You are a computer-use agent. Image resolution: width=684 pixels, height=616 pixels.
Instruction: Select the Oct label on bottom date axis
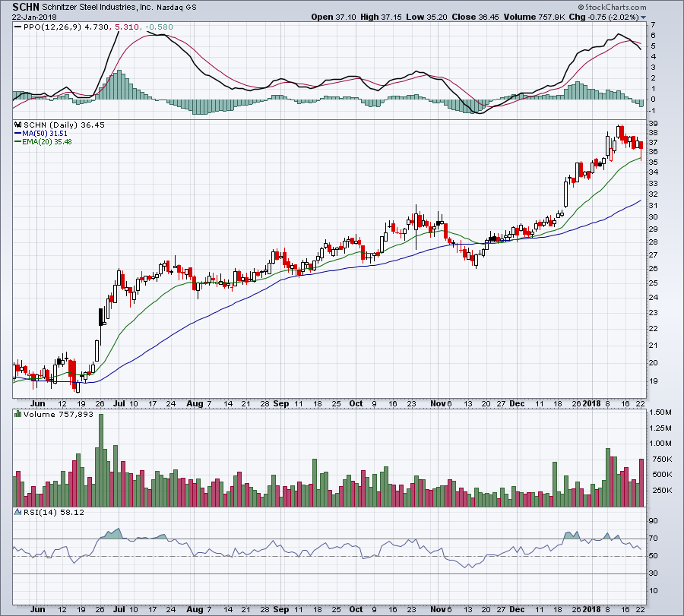pos(356,609)
